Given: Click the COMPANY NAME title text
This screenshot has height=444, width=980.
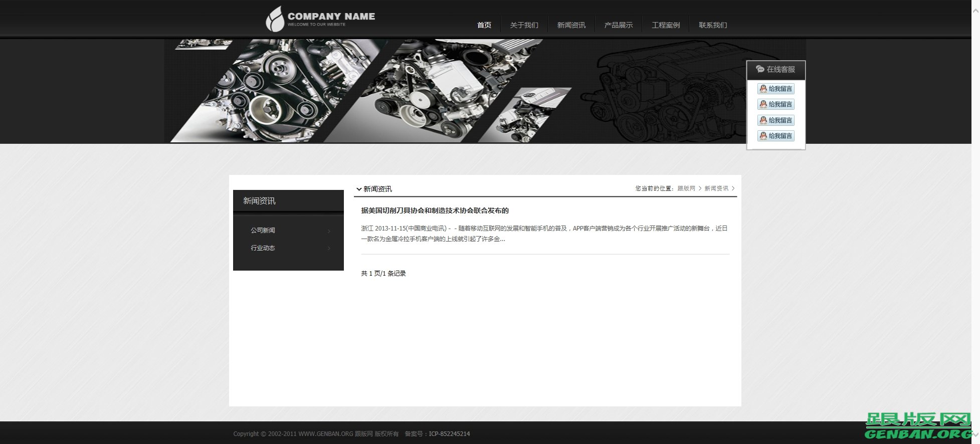Looking at the screenshot, I should coord(331,17).
